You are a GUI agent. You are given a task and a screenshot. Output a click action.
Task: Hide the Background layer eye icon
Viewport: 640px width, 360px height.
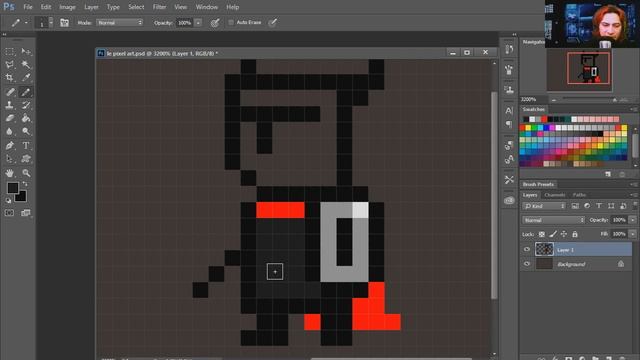[527, 264]
